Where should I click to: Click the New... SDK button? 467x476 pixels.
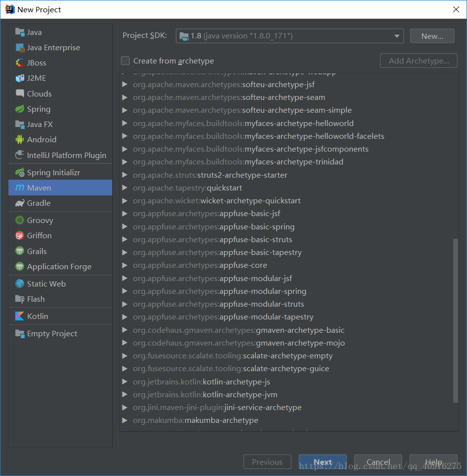click(x=432, y=36)
